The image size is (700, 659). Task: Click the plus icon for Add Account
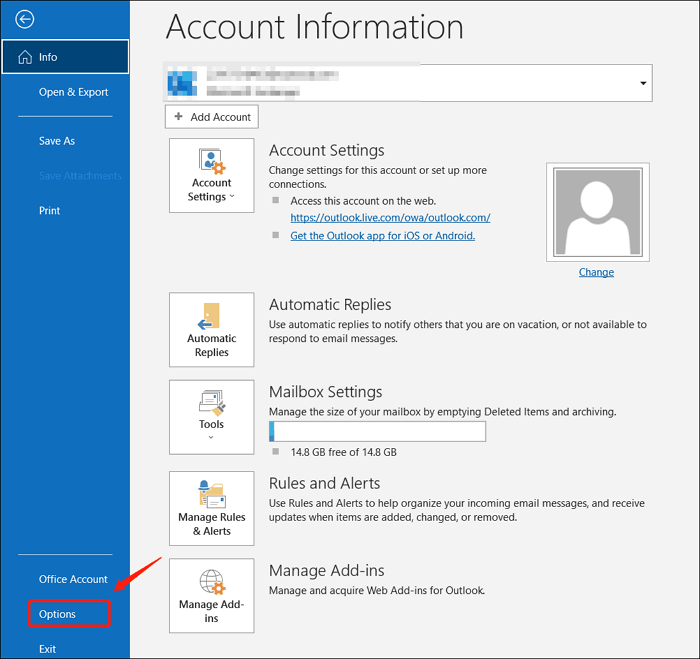point(179,117)
